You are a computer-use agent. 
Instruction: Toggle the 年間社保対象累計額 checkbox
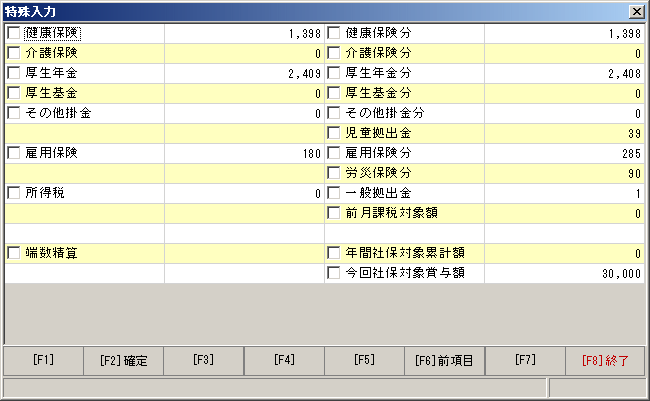pyautogui.click(x=334, y=253)
